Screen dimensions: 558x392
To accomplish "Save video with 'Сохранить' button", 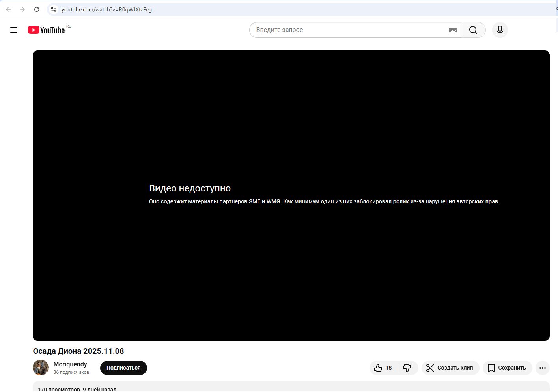I will (507, 368).
